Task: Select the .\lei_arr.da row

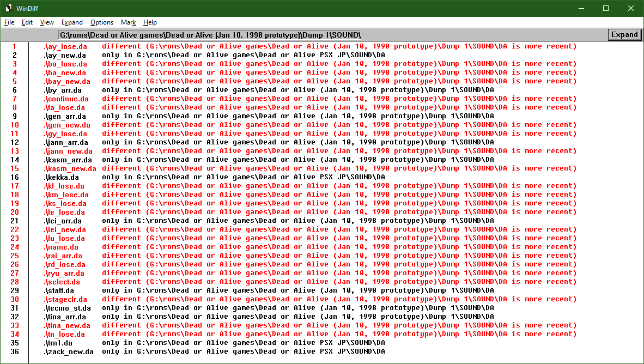Action: pyautogui.click(x=269, y=221)
